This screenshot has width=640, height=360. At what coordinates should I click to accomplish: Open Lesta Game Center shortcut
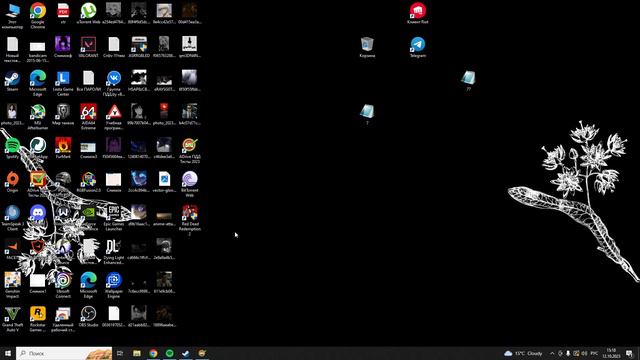pyautogui.click(x=63, y=82)
